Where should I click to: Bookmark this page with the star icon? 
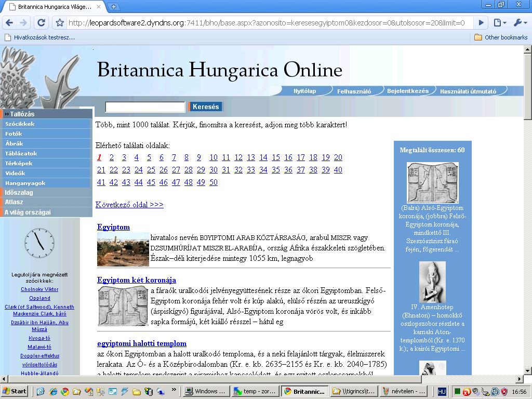pyautogui.click(x=60, y=23)
